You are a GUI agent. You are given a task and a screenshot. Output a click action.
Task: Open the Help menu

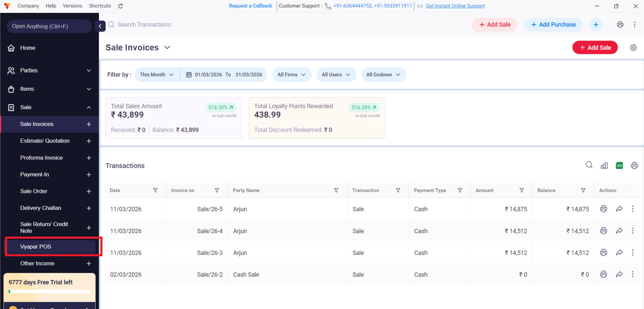tap(51, 6)
